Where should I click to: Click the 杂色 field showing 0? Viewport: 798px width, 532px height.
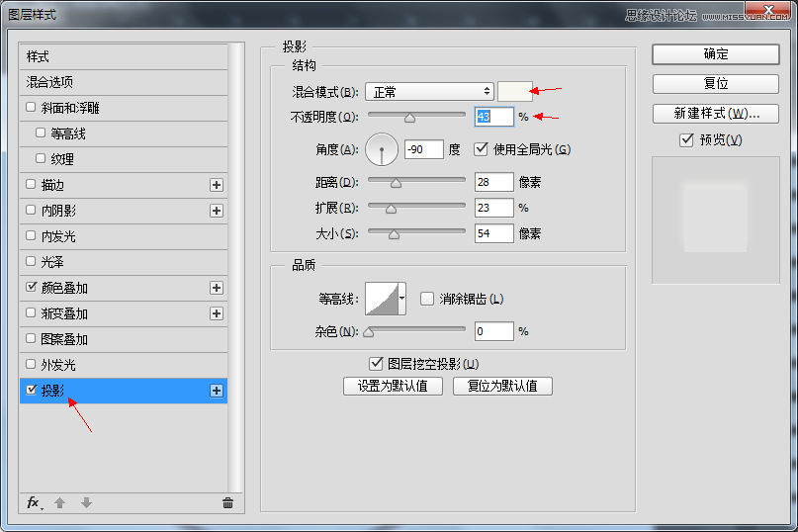[x=494, y=331]
